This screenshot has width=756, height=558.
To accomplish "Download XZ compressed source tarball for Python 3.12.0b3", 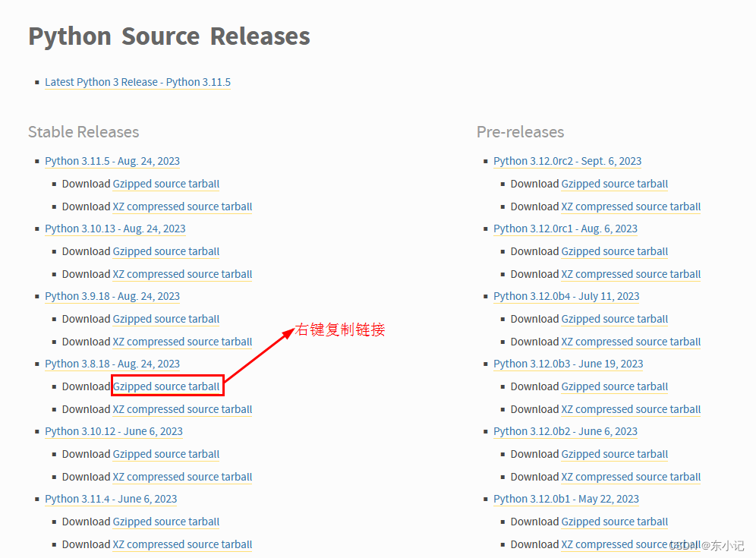I will (x=631, y=409).
